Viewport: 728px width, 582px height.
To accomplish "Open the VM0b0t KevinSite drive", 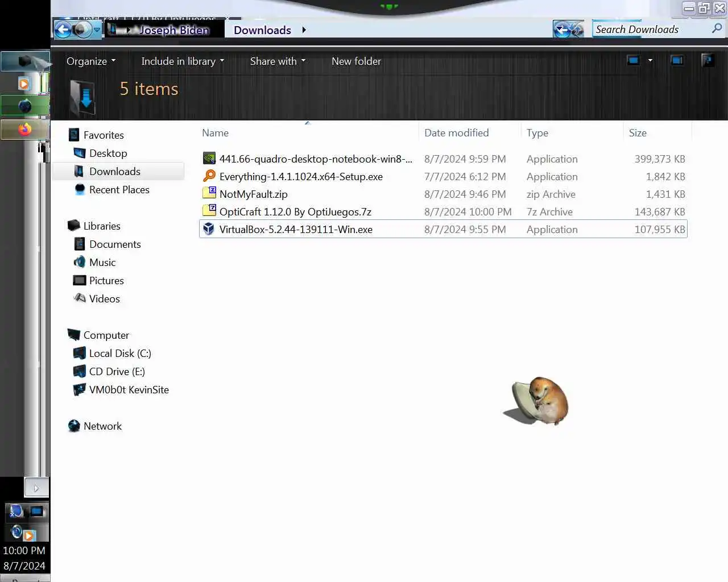I will pos(129,389).
